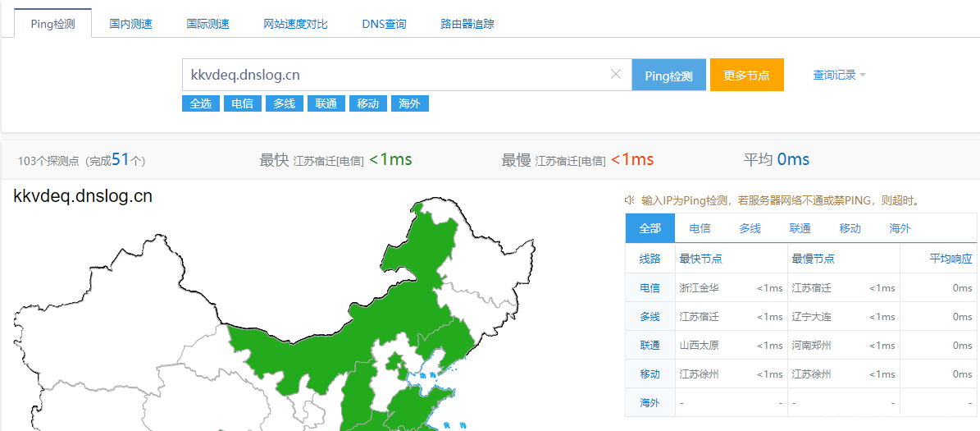
Task: Toggle the 海外 filter under search box
Action: 409,103
